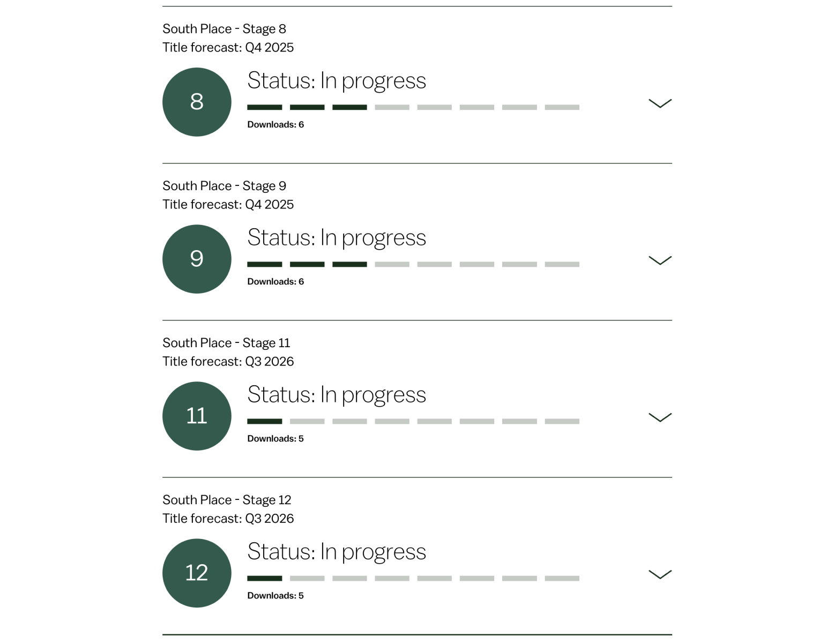
Task: Click the Stage 8 progress bar
Action: tap(413, 107)
